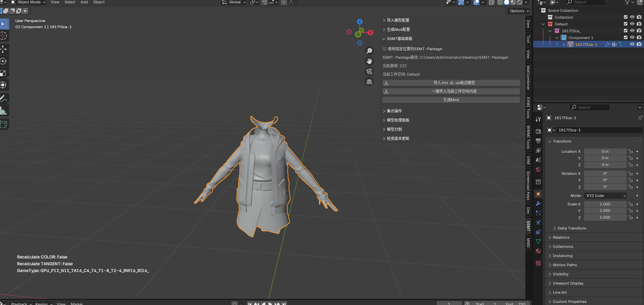Expand the 生成Mod配置 panel

point(398,30)
